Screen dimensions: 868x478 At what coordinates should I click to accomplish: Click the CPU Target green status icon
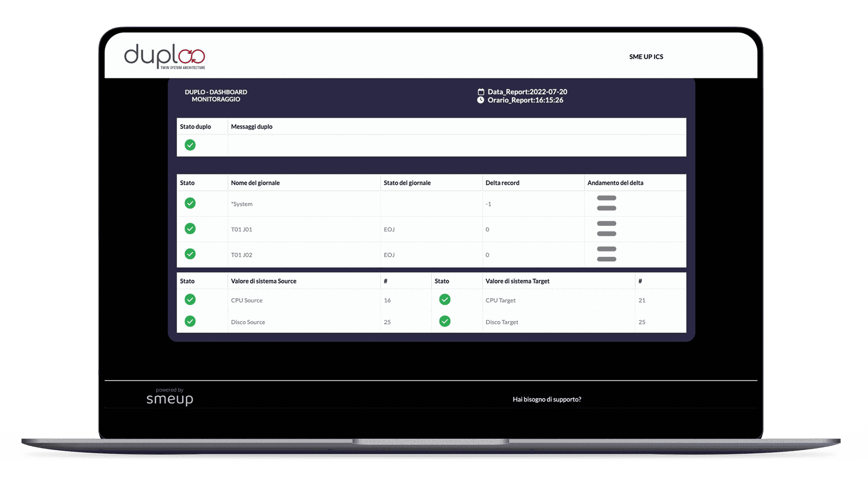pyautogui.click(x=445, y=299)
